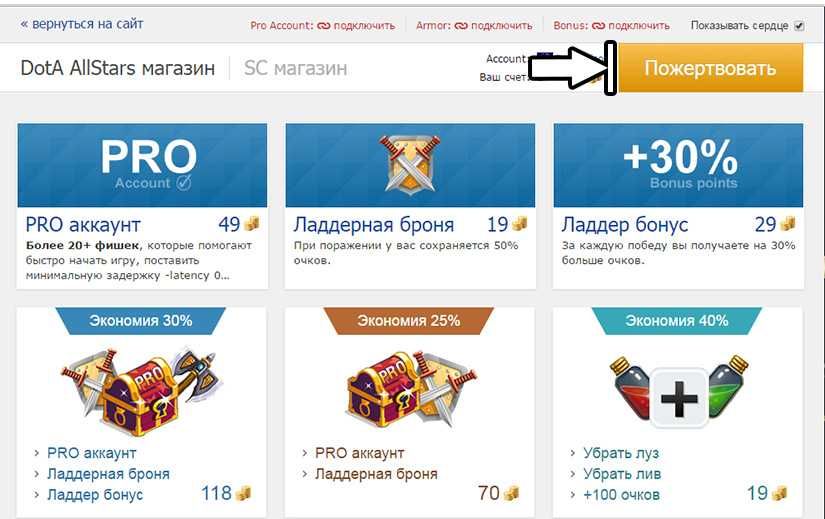Open the PRO аккаунт product title
The width and height of the screenshot is (825, 519).
pos(83,225)
